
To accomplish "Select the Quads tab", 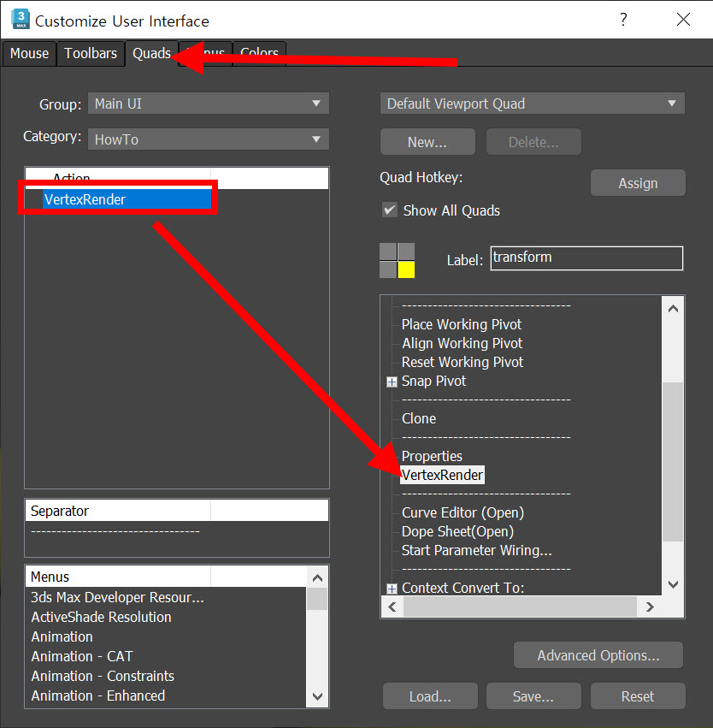I will 151,53.
